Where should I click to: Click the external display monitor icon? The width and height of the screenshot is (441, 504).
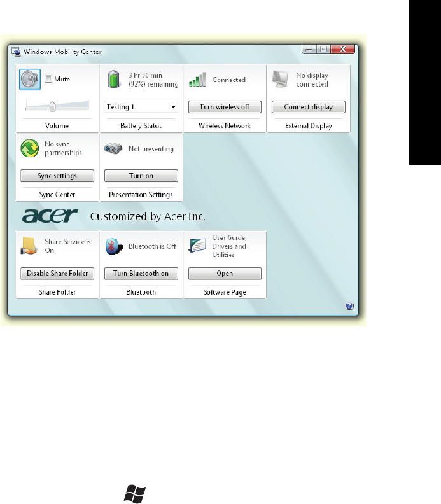tap(280, 80)
